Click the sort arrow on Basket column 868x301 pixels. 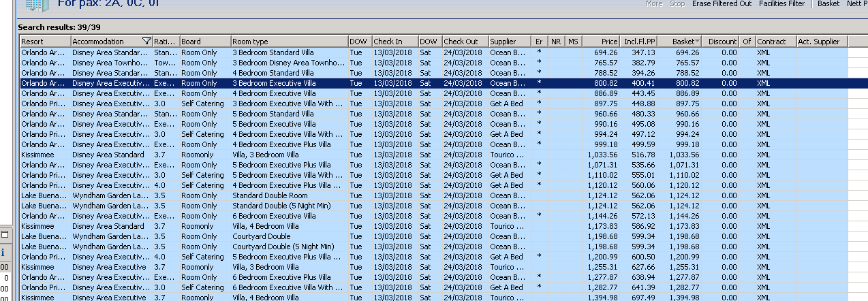(x=697, y=42)
